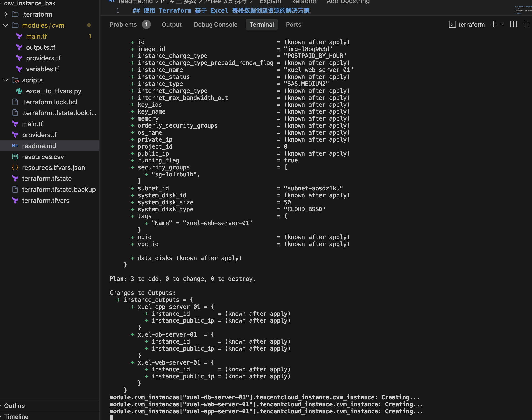Switch to the Debug Console tab

point(215,24)
